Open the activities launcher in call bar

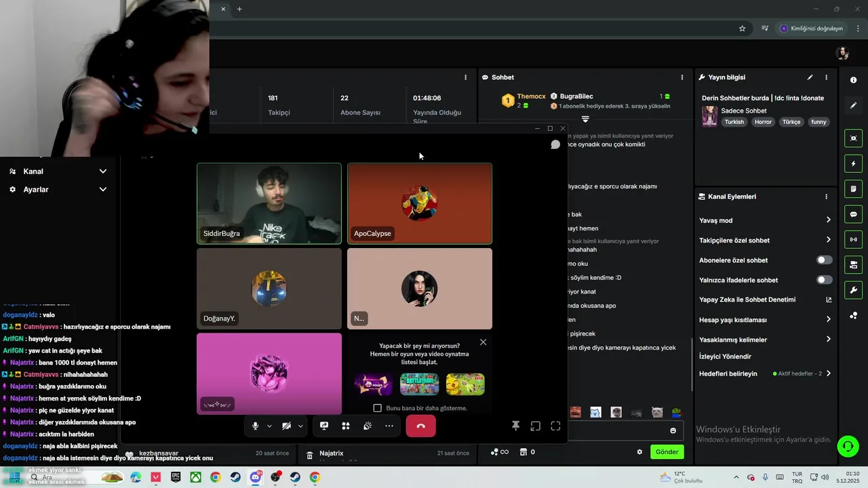coord(346,426)
